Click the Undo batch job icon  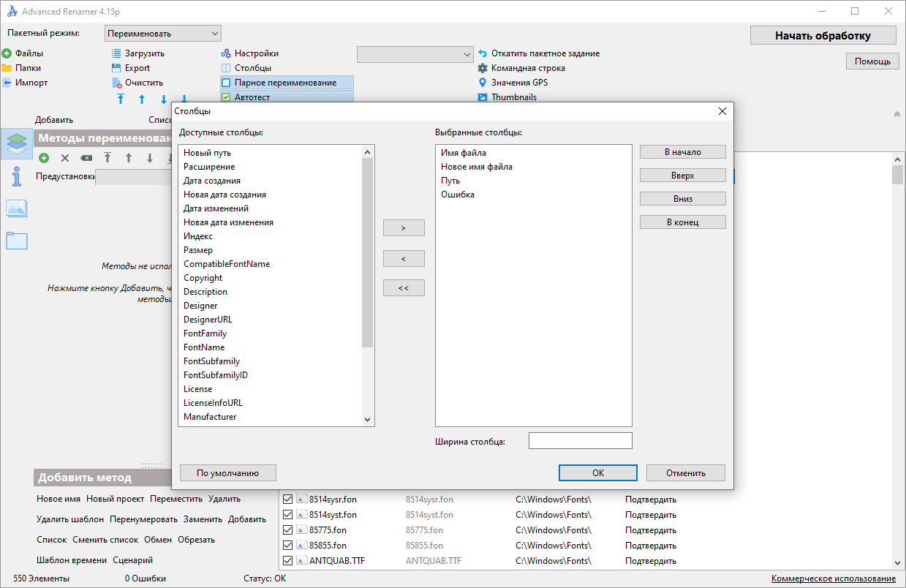(483, 53)
